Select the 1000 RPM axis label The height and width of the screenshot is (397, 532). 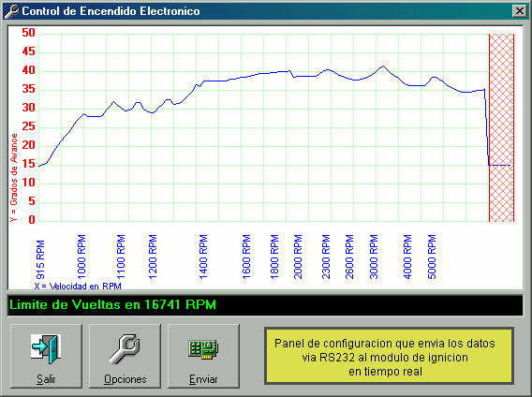(x=81, y=257)
